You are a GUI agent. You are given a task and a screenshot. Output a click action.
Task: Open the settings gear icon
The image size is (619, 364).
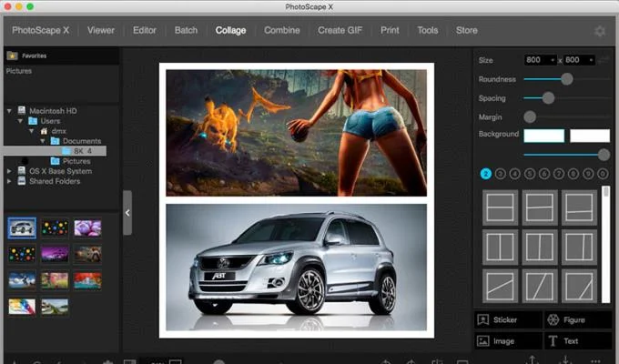(599, 31)
